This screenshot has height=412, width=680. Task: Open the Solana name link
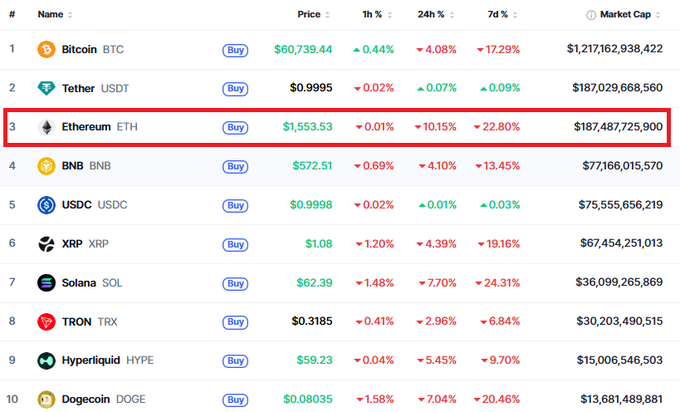tap(78, 283)
